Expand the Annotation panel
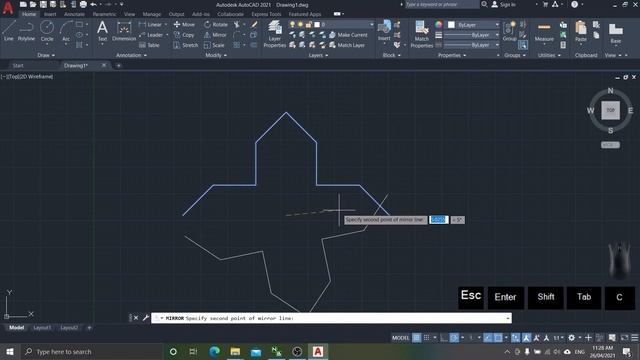This screenshot has height=360, width=640. click(x=131, y=55)
